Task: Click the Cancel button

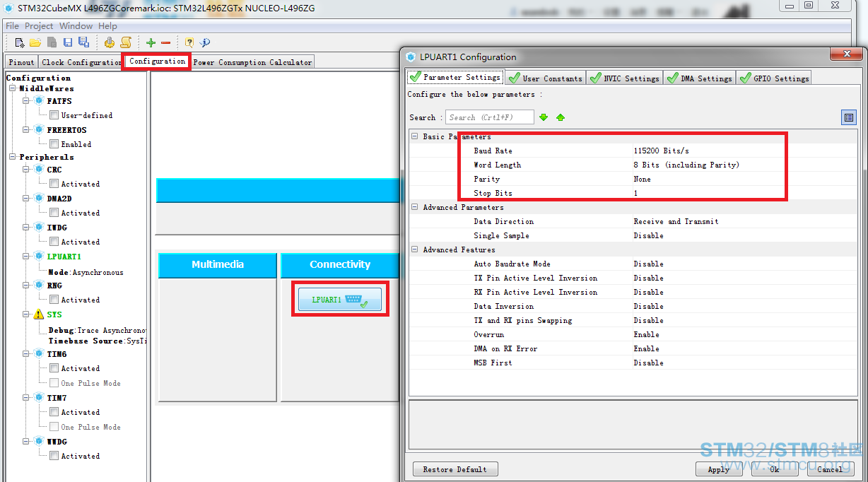Action: (x=831, y=469)
